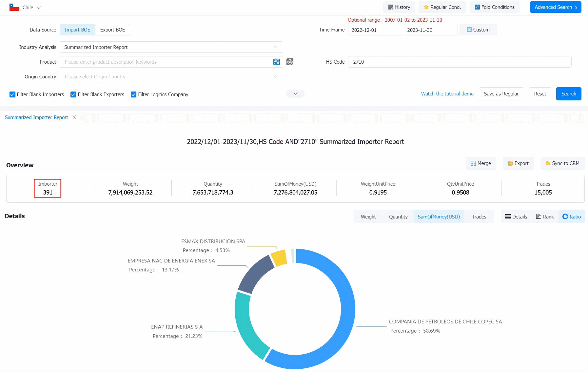Toggle Filter Blank Importers checkbox
The width and height of the screenshot is (588, 372).
pos(12,94)
